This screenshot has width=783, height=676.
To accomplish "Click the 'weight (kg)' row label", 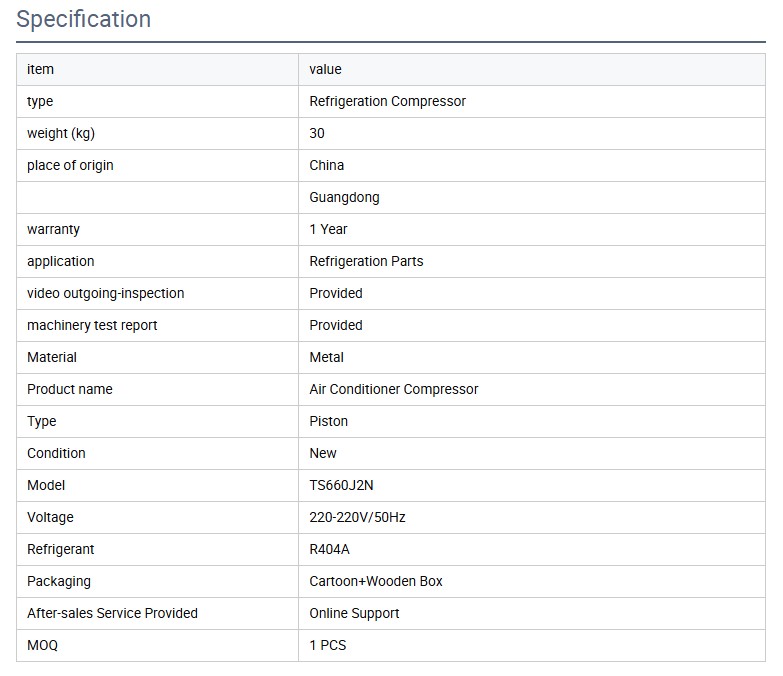I will (x=61, y=133).
